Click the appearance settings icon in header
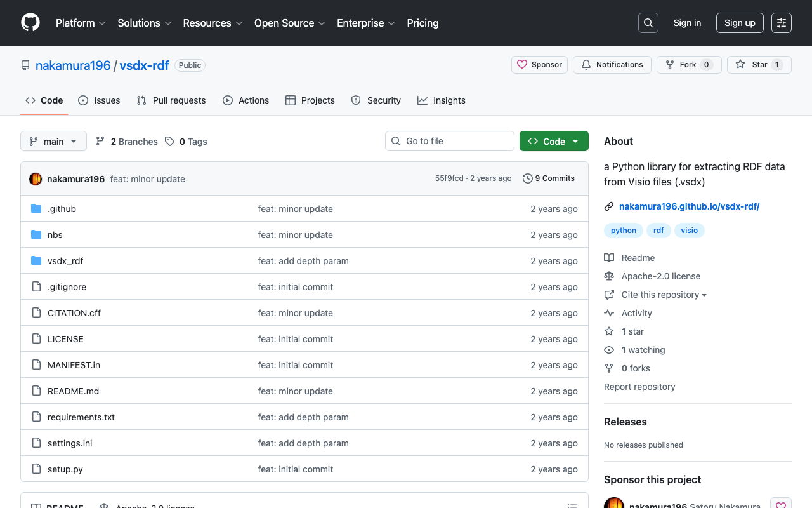 click(x=782, y=23)
